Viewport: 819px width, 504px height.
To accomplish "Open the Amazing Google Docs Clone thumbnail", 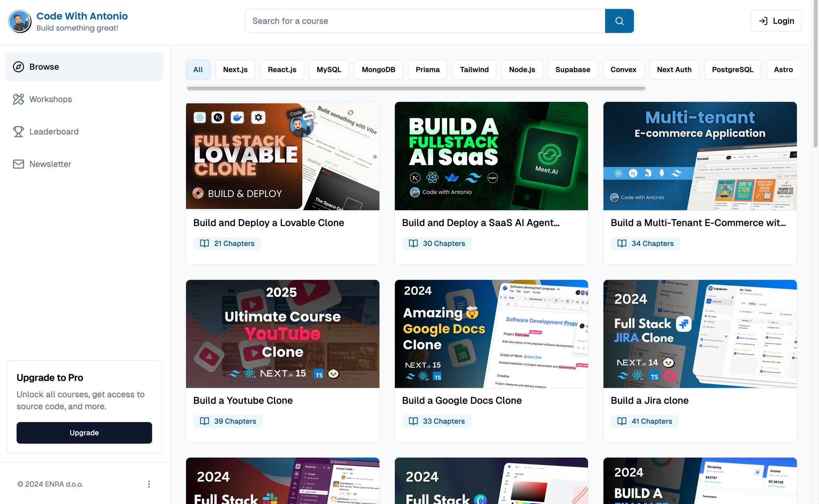I will [x=491, y=334].
